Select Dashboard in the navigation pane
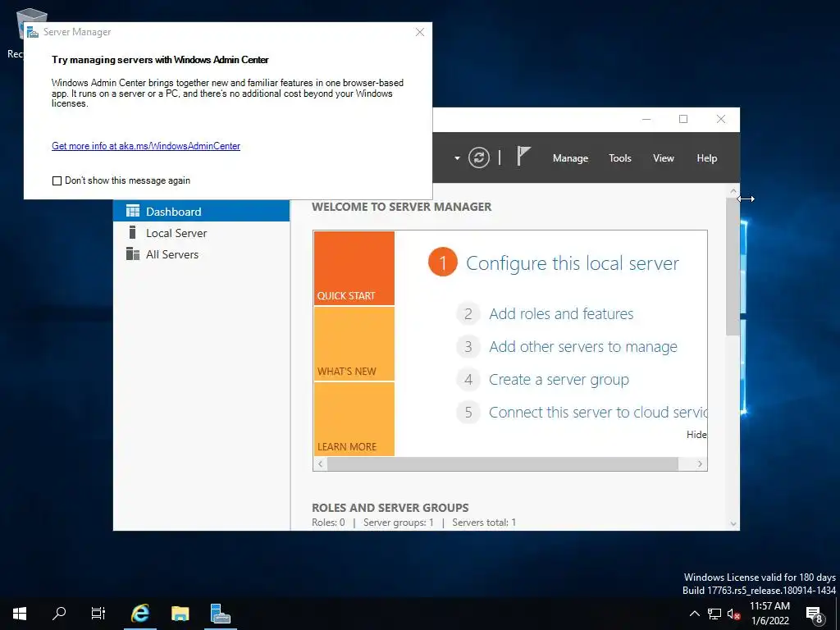This screenshot has width=840, height=630. (202, 212)
